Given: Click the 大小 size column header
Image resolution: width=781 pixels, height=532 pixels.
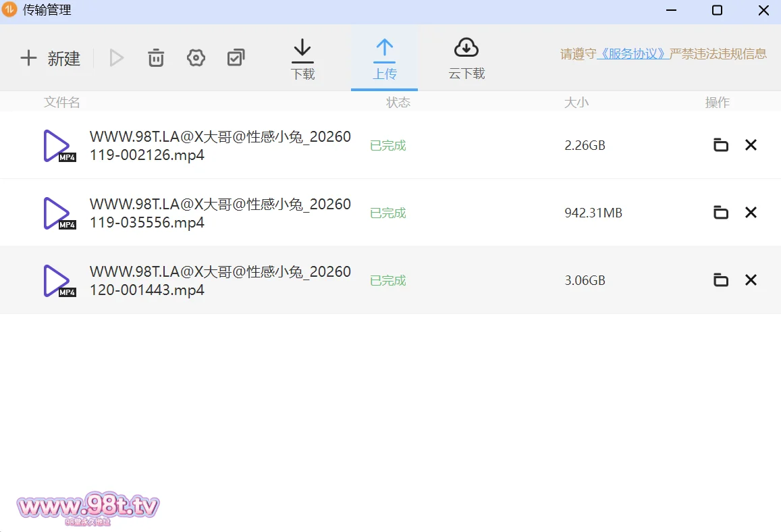Looking at the screenshot, I should point(576,103).
